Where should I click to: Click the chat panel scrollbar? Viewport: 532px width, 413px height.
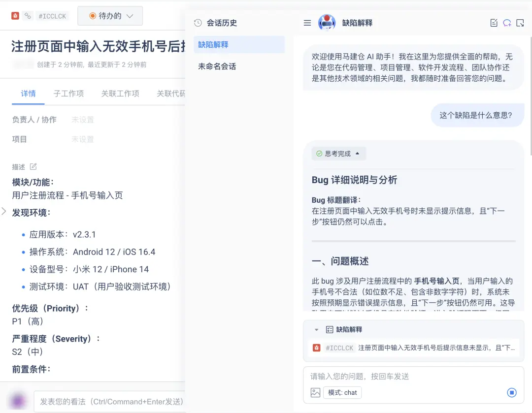[531, 95]
